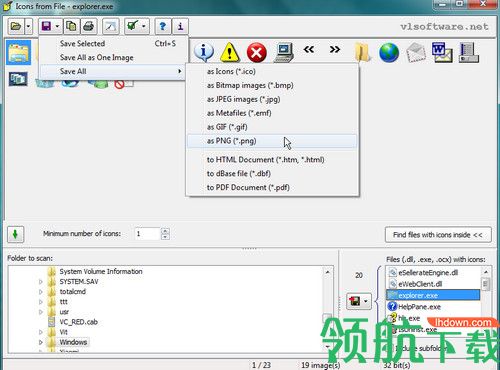
Task: Choose Save All as One Image
Action: [x=112, y=58]
